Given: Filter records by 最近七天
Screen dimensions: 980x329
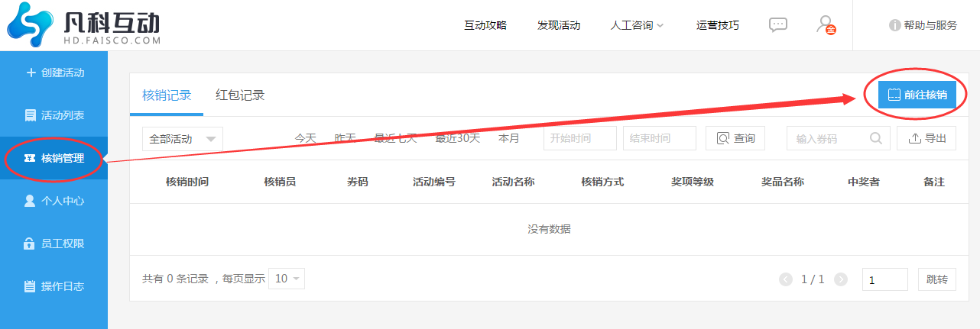Looking at the screenshot, I should [395, 138].
